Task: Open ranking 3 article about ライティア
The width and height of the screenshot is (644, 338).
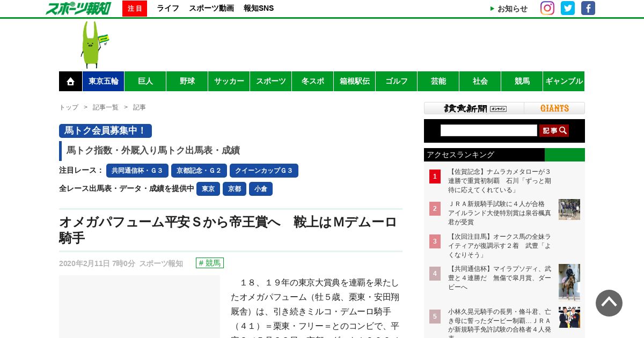Action: [500, 245]
